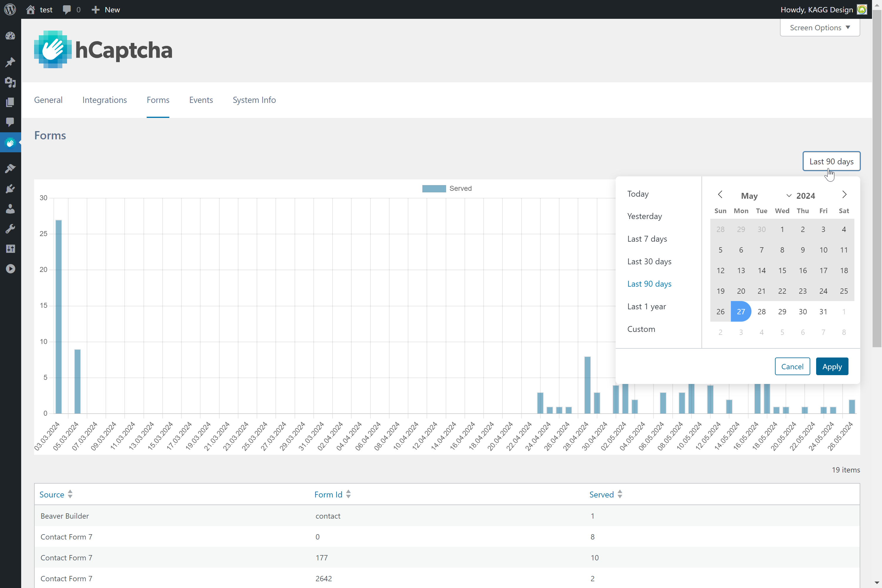Click Cancel in date picker
The image size is (882, 588).
pos(792,366)
